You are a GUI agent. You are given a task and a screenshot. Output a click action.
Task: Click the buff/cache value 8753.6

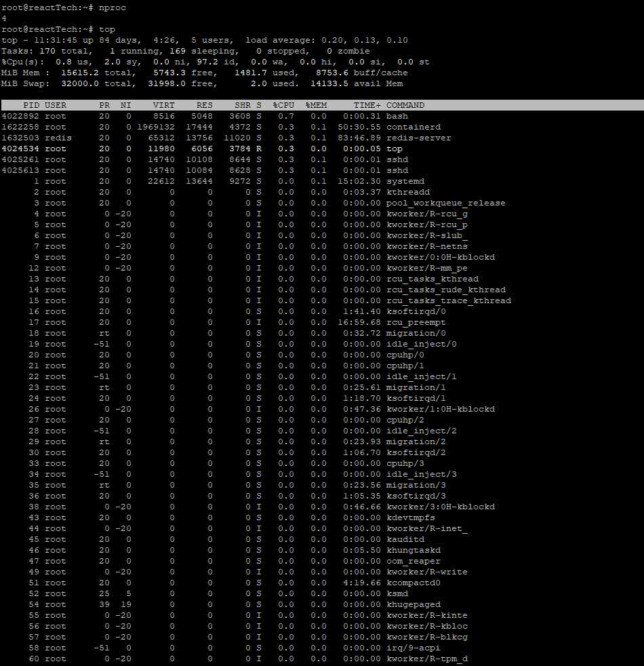(x=332, y=73)
